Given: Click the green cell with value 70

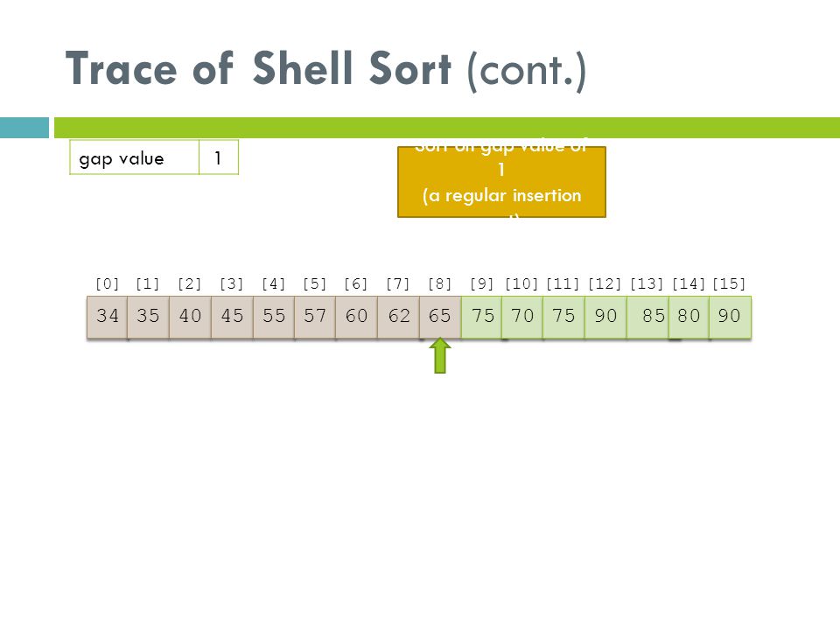Looking at the screenshot, I should click(522, 317).
